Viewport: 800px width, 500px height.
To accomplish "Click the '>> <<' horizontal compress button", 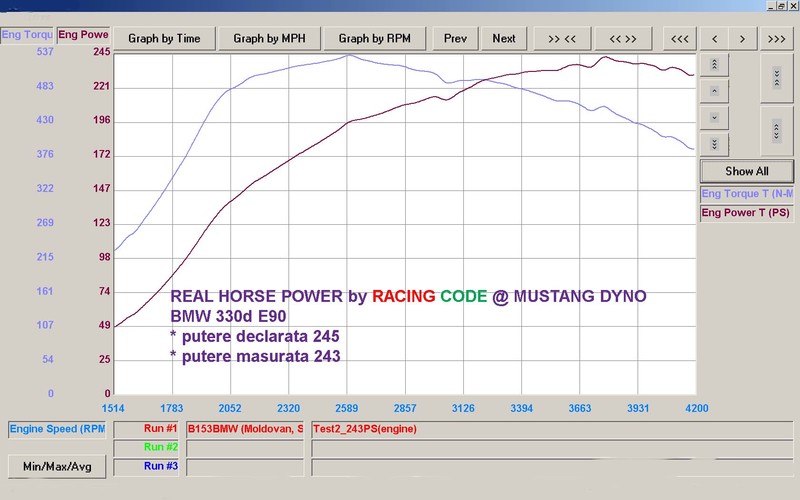I will point(562,39).
